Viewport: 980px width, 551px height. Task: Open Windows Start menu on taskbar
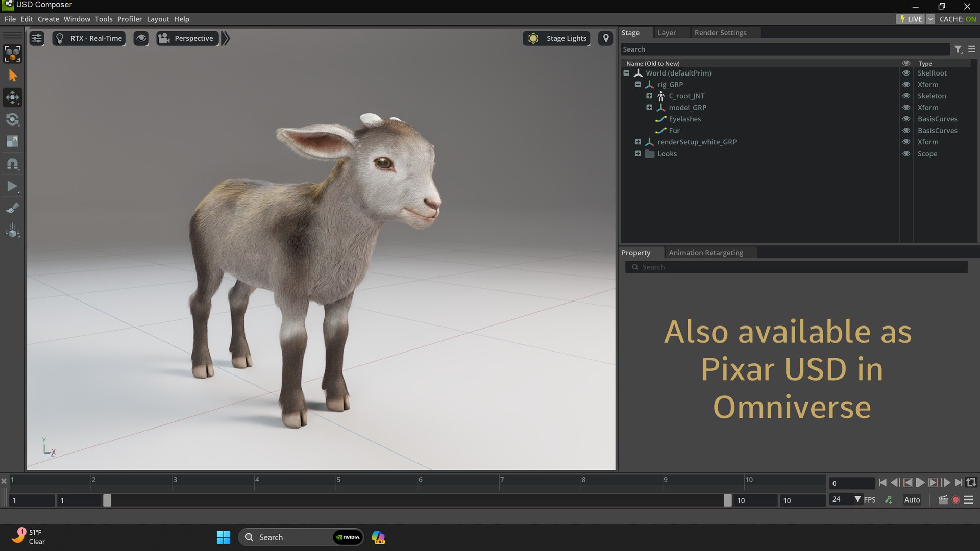click(x=224, y=537)
